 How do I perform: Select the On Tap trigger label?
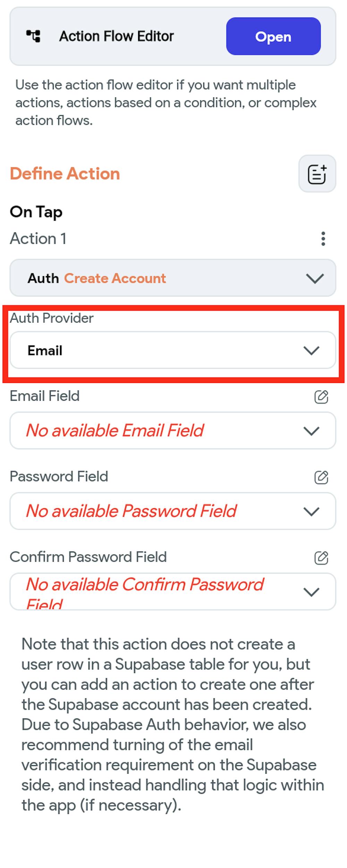tap(36, 212)
